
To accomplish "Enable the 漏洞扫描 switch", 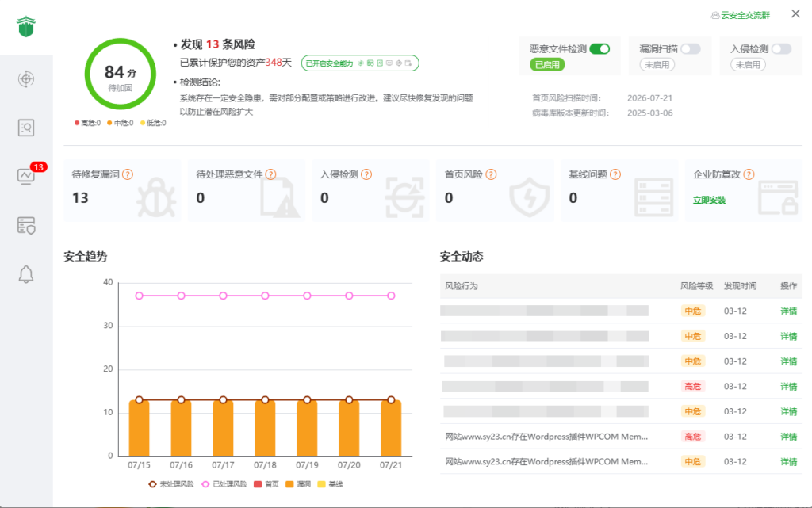I will [691, 48].
